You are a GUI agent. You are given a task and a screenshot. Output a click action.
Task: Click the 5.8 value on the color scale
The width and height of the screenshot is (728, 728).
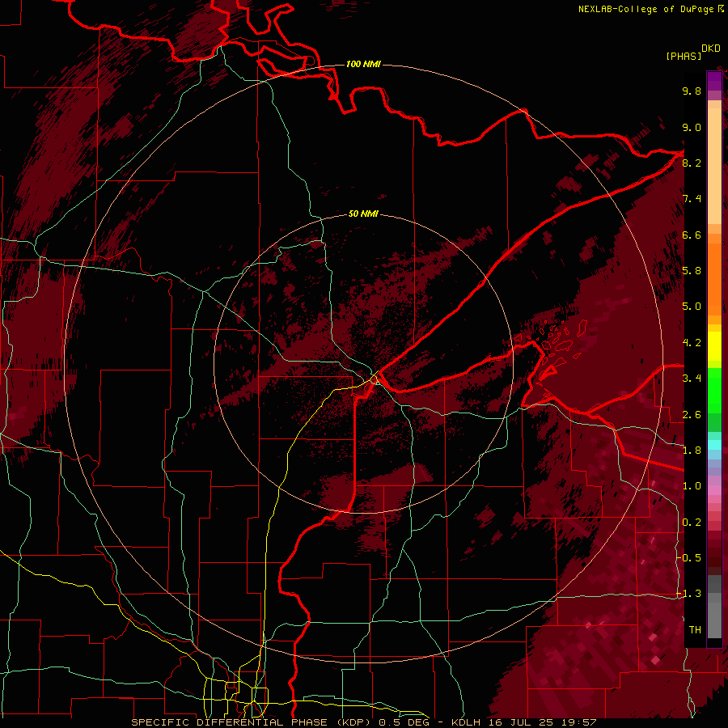[692, 271]
